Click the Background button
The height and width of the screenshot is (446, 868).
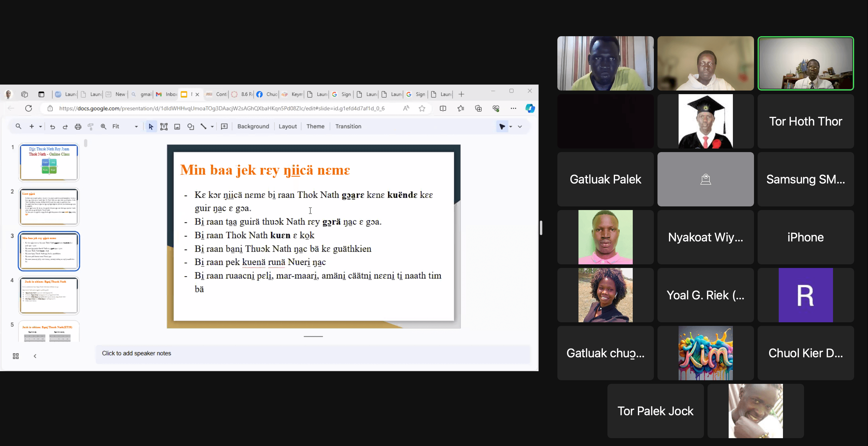pyautogui.click(x=253, y=126)
